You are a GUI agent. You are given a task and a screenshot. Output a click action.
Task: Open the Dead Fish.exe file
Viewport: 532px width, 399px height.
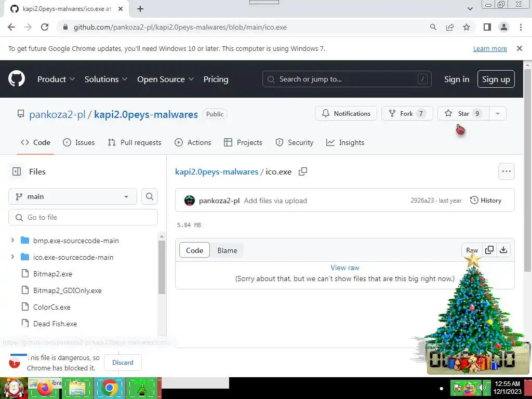pyautogui.click(x=55, y=324)
